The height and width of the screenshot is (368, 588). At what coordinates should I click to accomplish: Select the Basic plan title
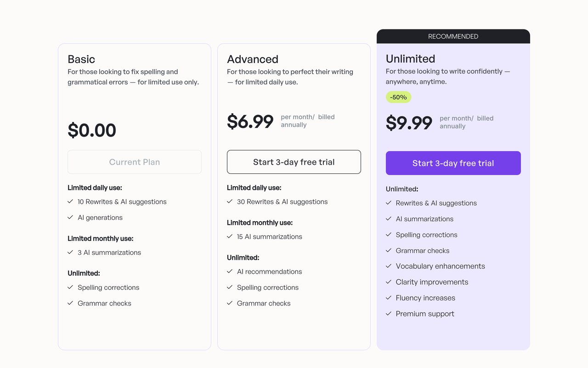coord(81,59)
